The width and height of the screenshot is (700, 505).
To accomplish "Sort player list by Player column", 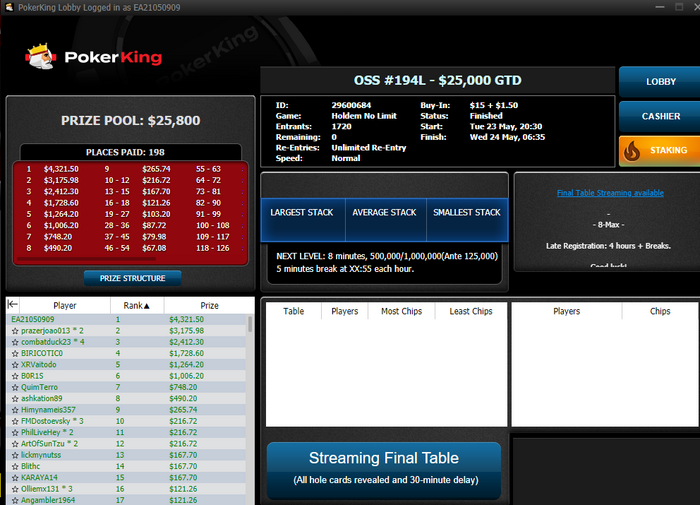I will 65,305.
